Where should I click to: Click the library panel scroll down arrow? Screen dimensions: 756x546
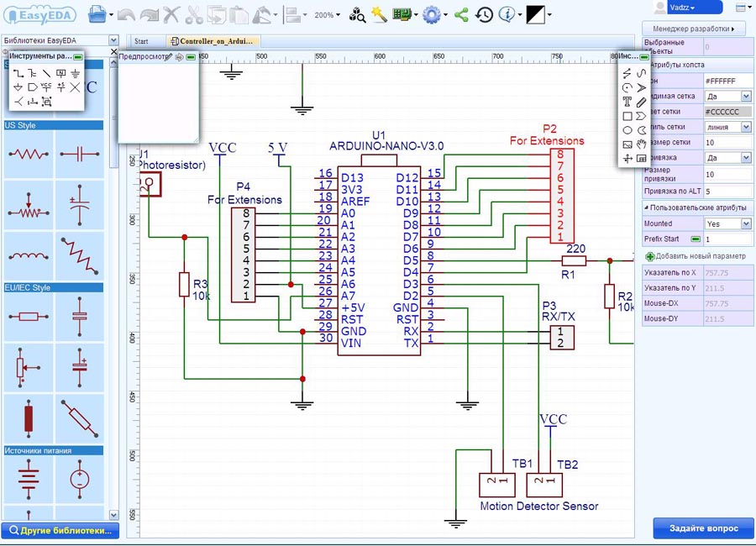[113, 515]
